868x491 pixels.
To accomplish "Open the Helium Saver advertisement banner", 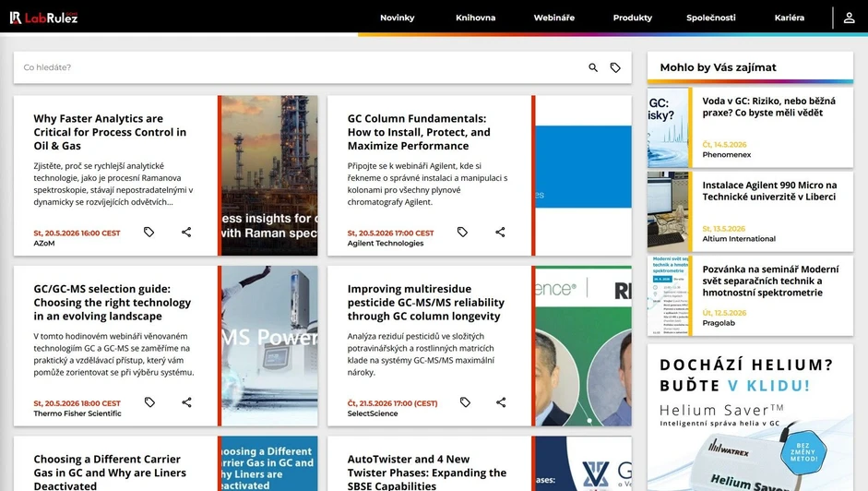I will [750, 417].
